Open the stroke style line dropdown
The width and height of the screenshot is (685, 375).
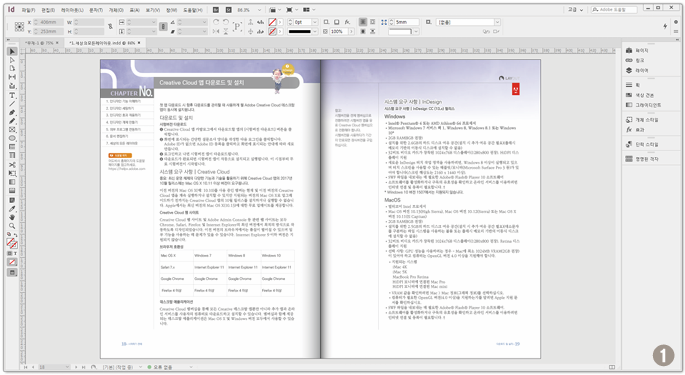point(315,31)
